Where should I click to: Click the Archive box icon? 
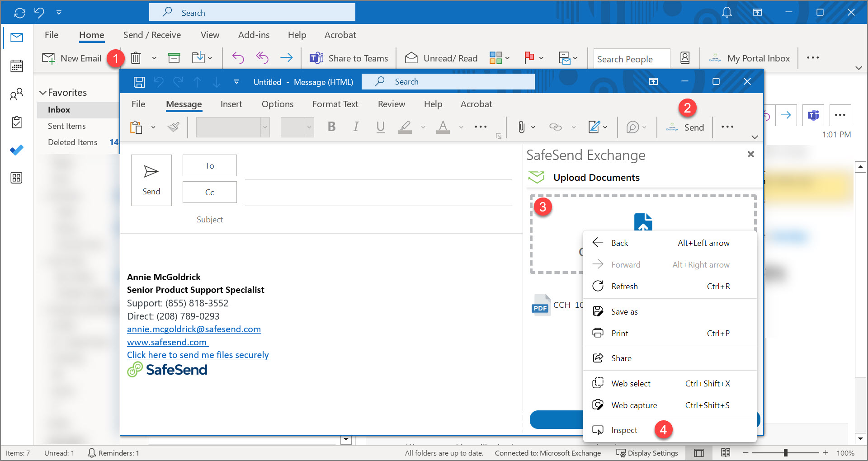(174, 58)
